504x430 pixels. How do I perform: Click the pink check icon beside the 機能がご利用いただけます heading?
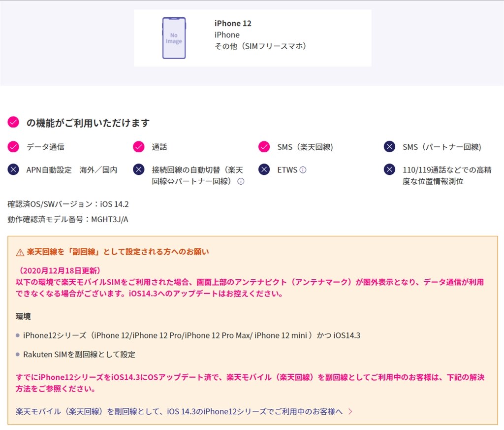(x=13, y=122)
